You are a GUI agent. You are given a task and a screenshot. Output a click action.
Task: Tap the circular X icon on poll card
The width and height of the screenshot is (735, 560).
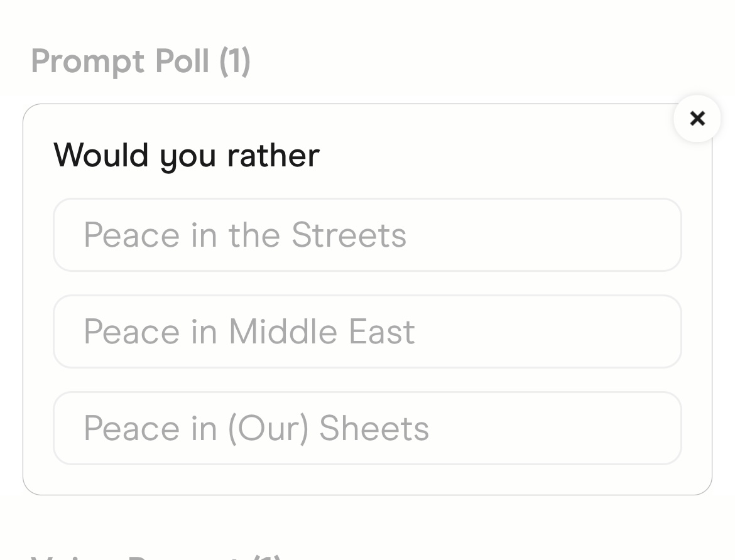[x=697, y=119]
